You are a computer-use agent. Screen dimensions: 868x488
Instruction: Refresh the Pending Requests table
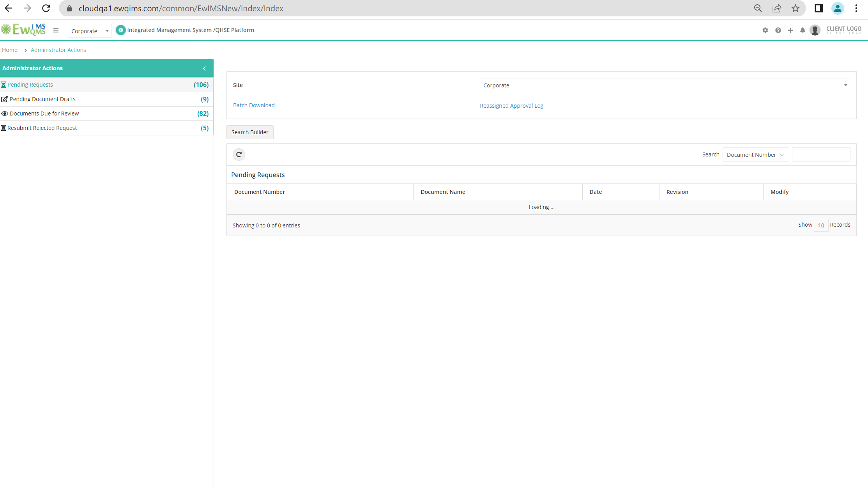(x=239, y=154)
